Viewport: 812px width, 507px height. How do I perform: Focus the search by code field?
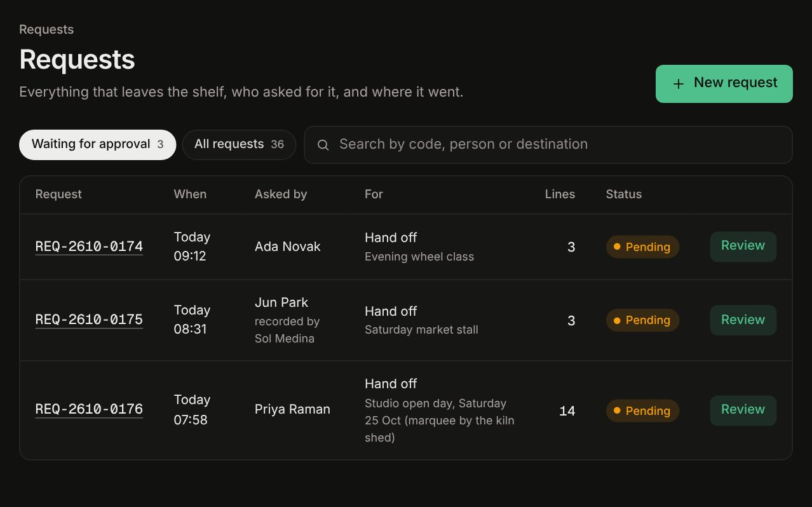[x=548, y=145]
